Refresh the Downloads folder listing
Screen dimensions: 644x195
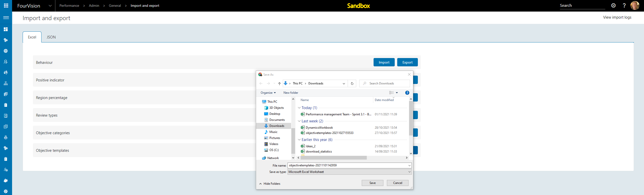pyautogui.click(x=352, y=83)
